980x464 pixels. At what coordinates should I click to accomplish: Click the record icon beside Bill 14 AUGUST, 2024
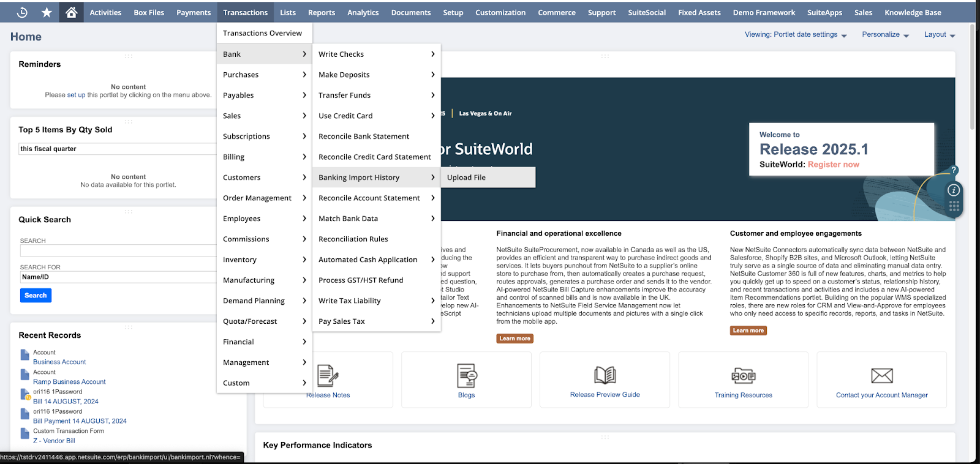point(25,394)
